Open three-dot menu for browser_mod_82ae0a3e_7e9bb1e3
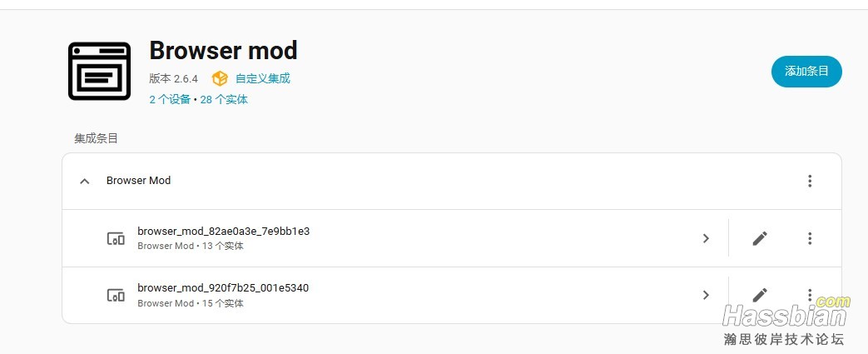 click(x=810, y=238)
